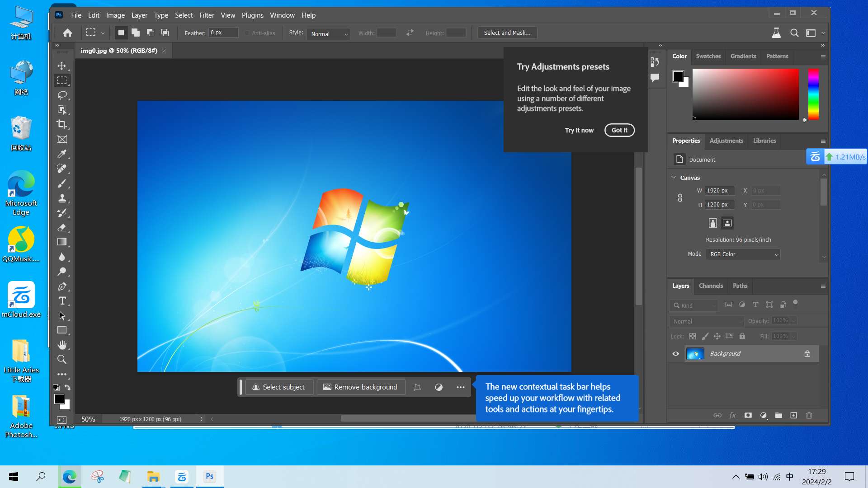Select the Frame tool
This screenshot has width=868, height=488.
62,140
